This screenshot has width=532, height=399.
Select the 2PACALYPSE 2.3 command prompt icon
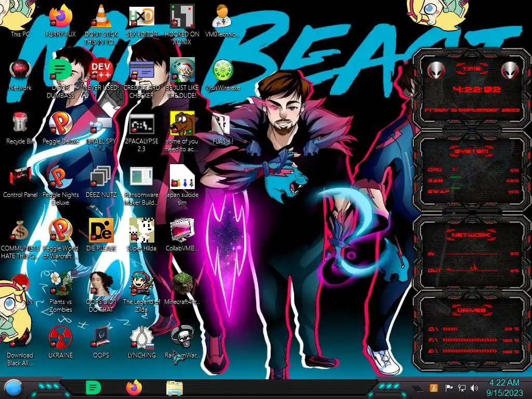point(141,132)
